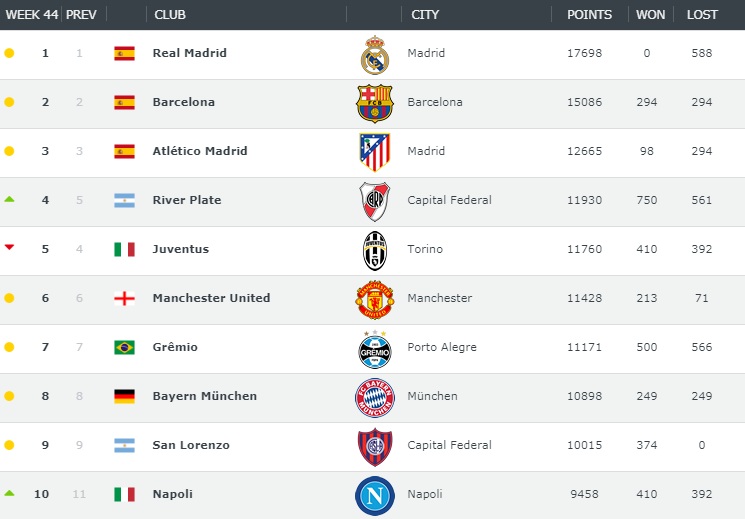The height and width of the screenshot is (519, 745).
Task: Select the River Plate shield logo
Action: [x=375, y=202]
